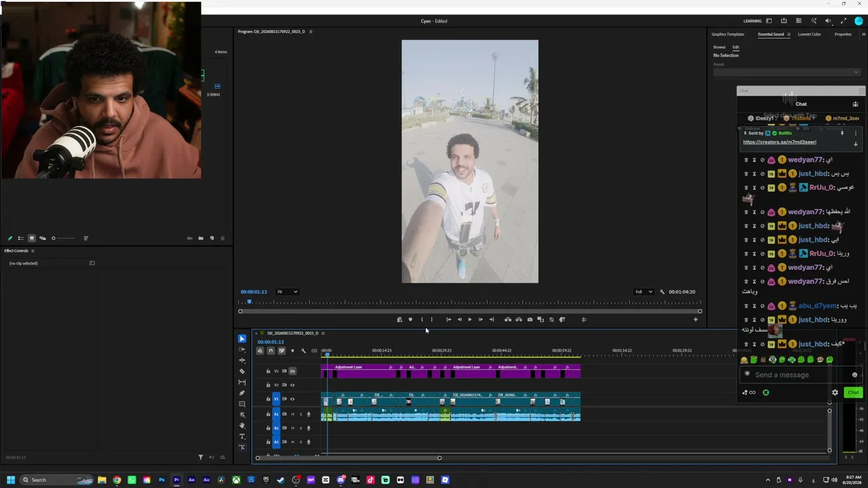Open Photoshop from the taskbar

tap(161, 480)
